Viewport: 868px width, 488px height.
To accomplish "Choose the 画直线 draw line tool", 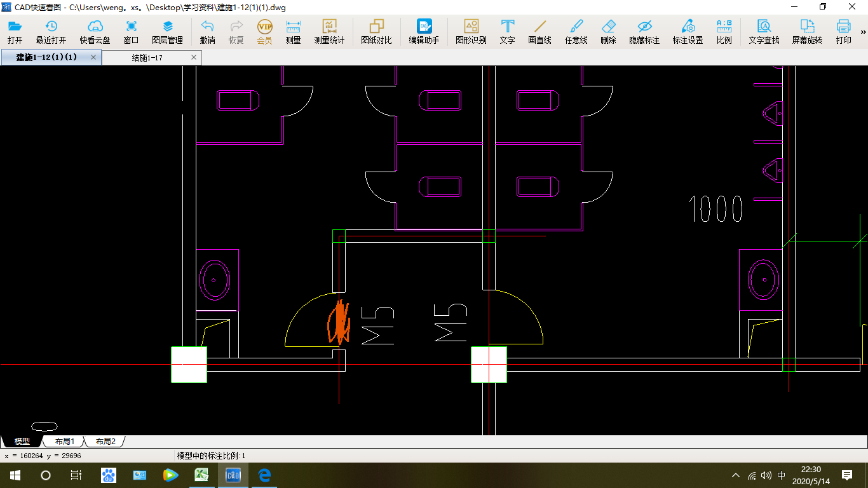I will pyautogui.click(x=539, y=32).
